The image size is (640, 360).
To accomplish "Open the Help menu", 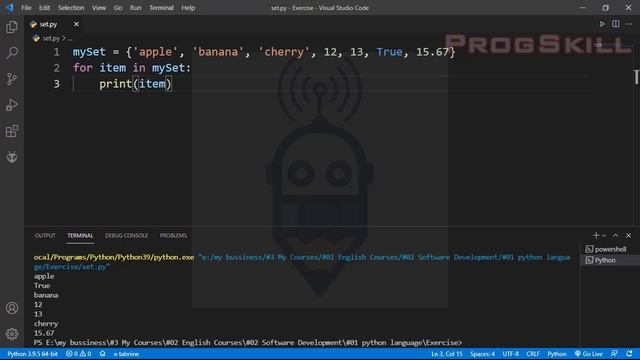I will (x=188, y=8).
